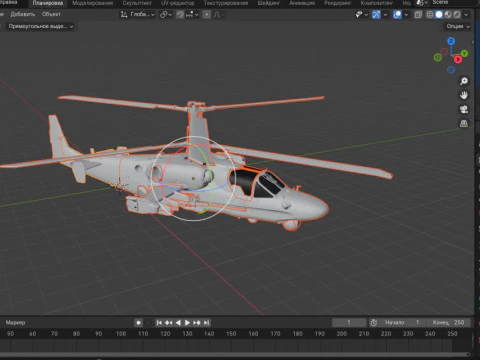This screenshot has width=480, height=360.
Task: Toggle camera view icon
Action: 464,109
